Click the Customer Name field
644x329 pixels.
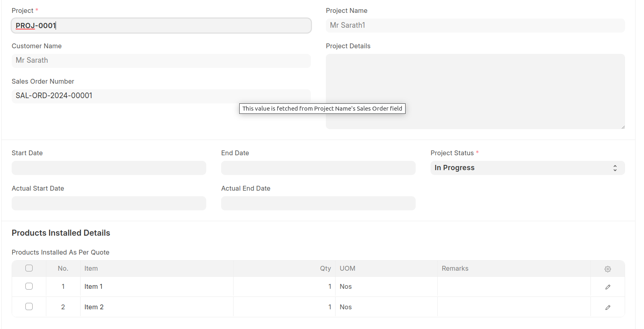161,61
